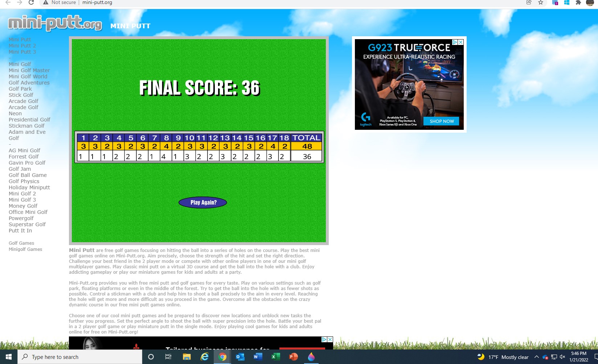
Task: Open the Windows Start menu
Action: pos(9,357)
